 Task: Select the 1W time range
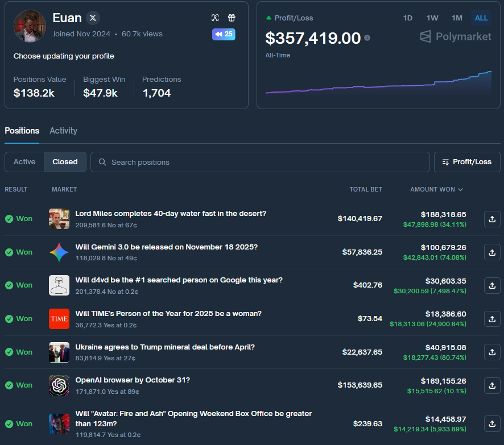click(x=432, y=18)
